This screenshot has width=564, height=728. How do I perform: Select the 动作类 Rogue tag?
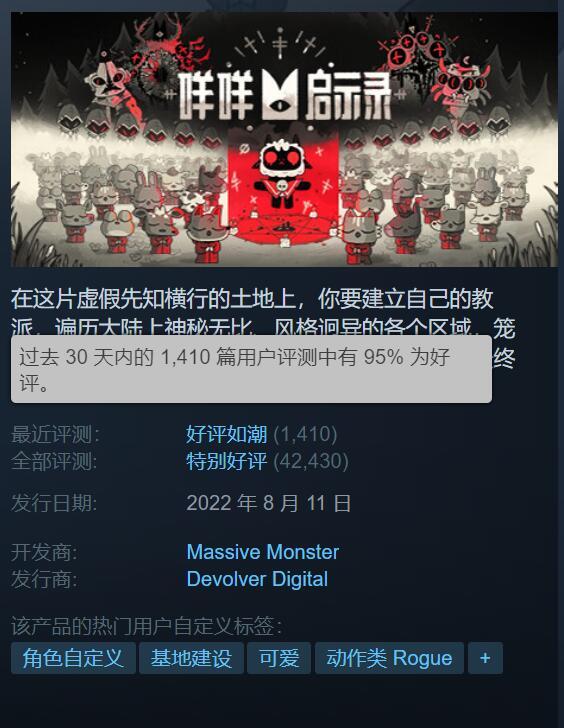tap(389, 658)
